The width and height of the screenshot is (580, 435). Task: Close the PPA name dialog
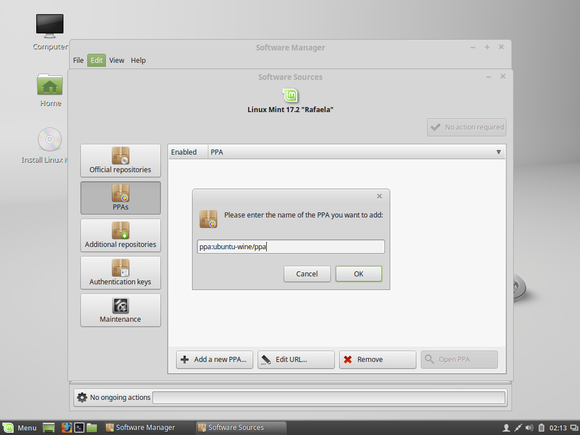(x=379, y=196)
